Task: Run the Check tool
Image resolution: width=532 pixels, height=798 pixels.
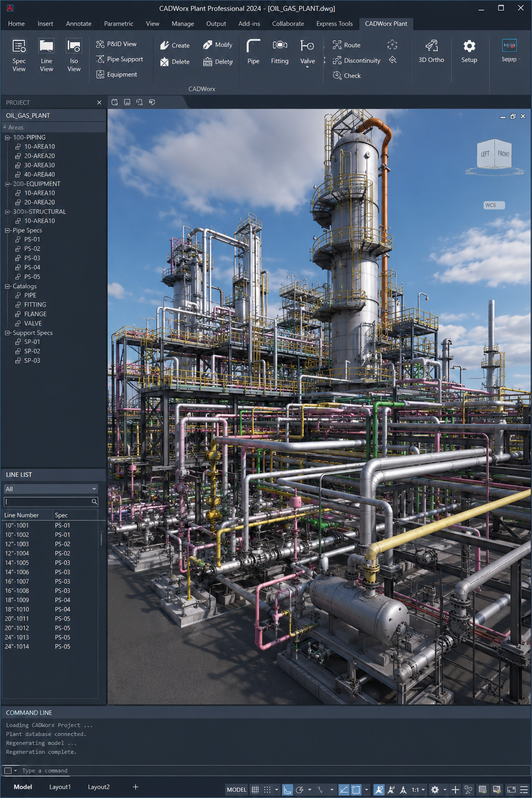Action: (x=347, y=75)
